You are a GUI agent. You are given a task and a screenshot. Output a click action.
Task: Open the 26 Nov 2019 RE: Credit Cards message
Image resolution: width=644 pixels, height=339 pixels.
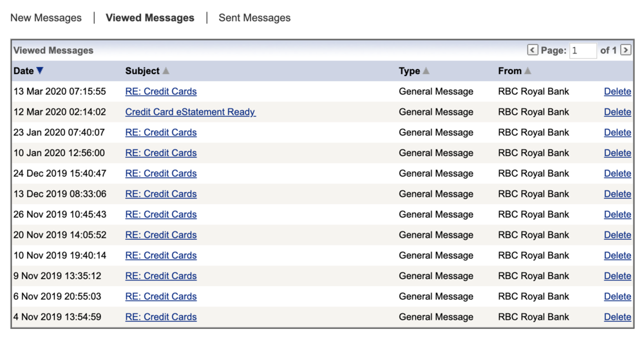[x=161, y=215]
